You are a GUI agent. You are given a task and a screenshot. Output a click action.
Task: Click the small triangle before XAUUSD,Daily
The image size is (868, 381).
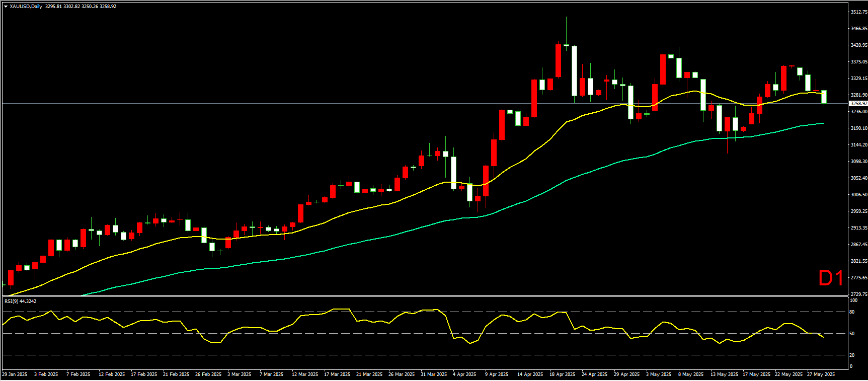(x=6, y=7)
